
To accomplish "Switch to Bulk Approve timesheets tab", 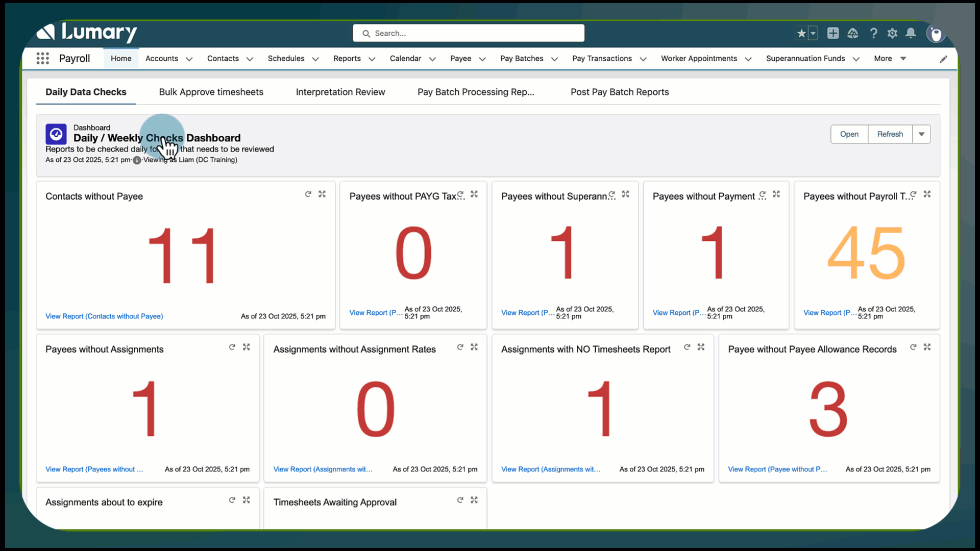I will 211,92.
